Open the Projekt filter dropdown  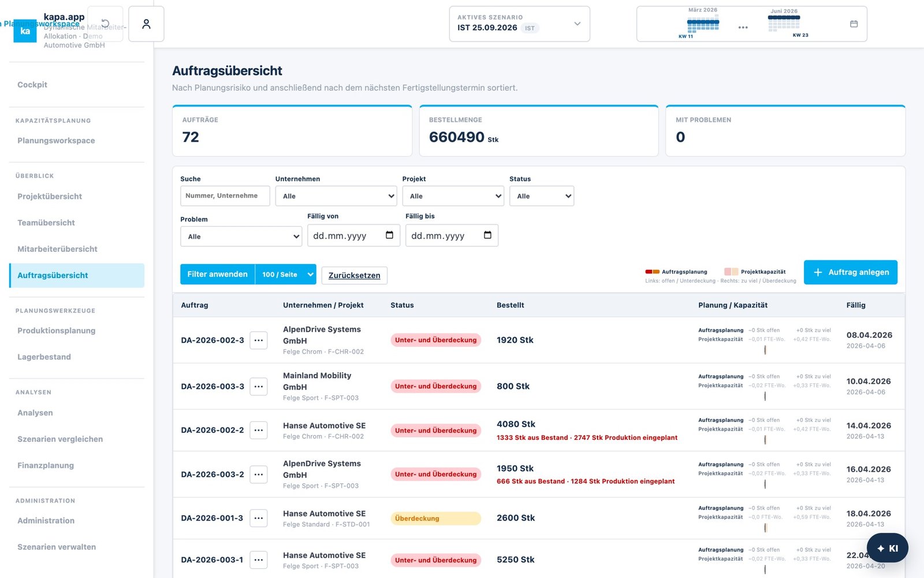point(453,196)
